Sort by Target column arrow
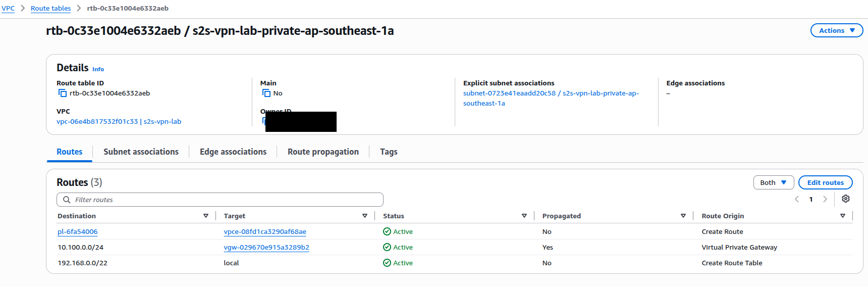This screenshot has width=868, height=287. [365, 216]
